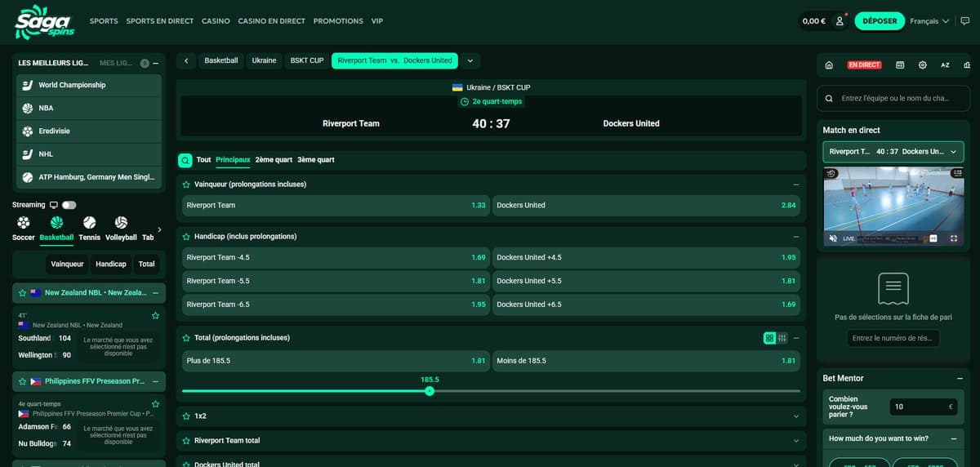The width and height of the screenshot is (980, 467).
Task: Open the PROMOTIONS menu item
Action: [x=338, y=21]
